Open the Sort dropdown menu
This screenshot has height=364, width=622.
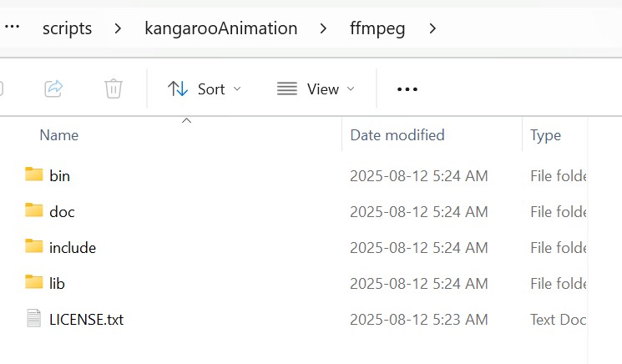(x=205, y=88)
